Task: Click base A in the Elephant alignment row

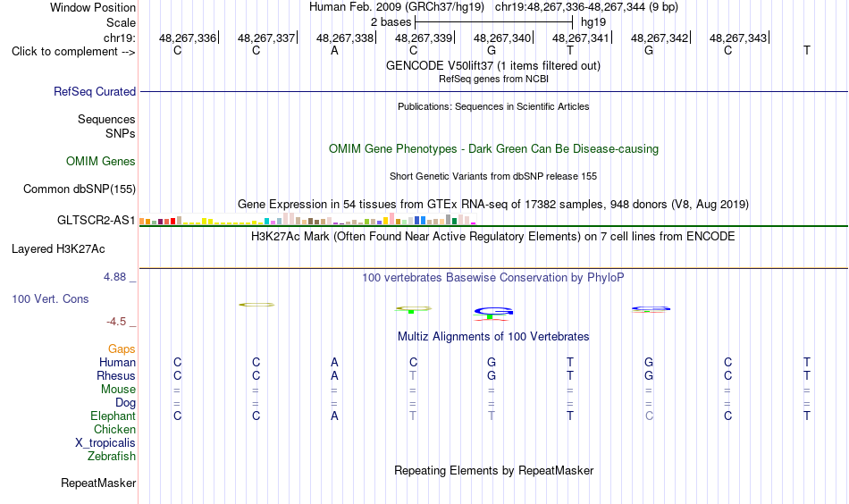Action: click(334, 416)
